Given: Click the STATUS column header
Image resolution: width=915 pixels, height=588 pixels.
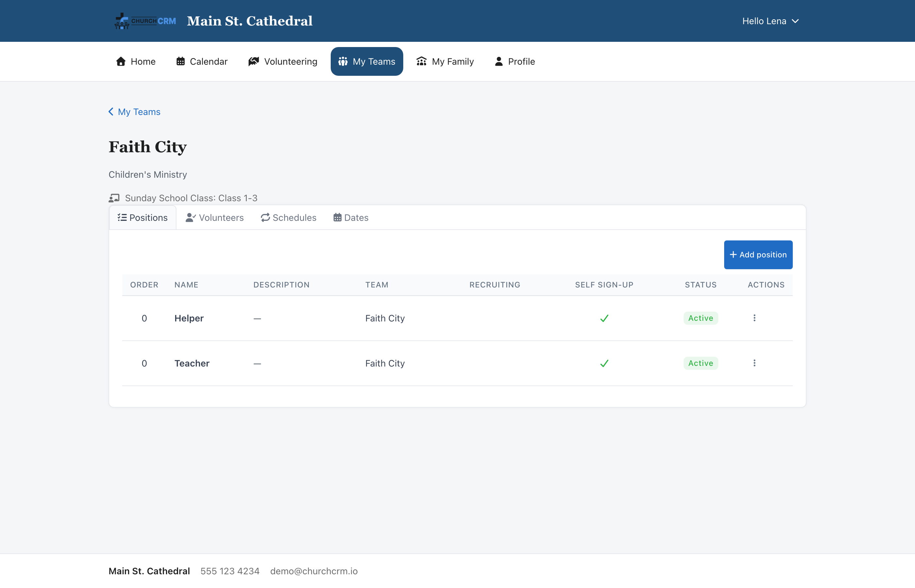Looking at the screenshot, I should coord(700,285).
